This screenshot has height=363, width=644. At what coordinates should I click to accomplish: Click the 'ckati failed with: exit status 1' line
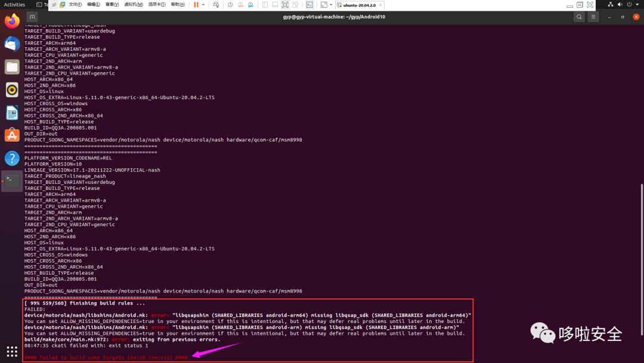coord(86,346)
